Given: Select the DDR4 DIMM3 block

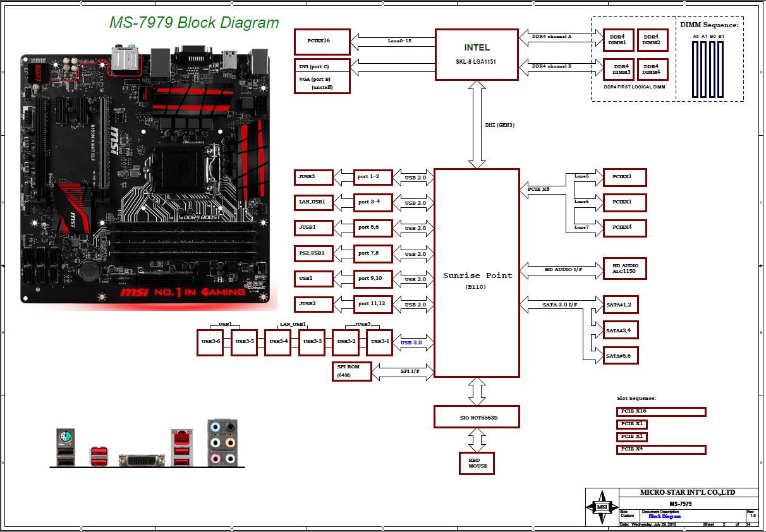Looking at the screenshot, I should 618,69.
